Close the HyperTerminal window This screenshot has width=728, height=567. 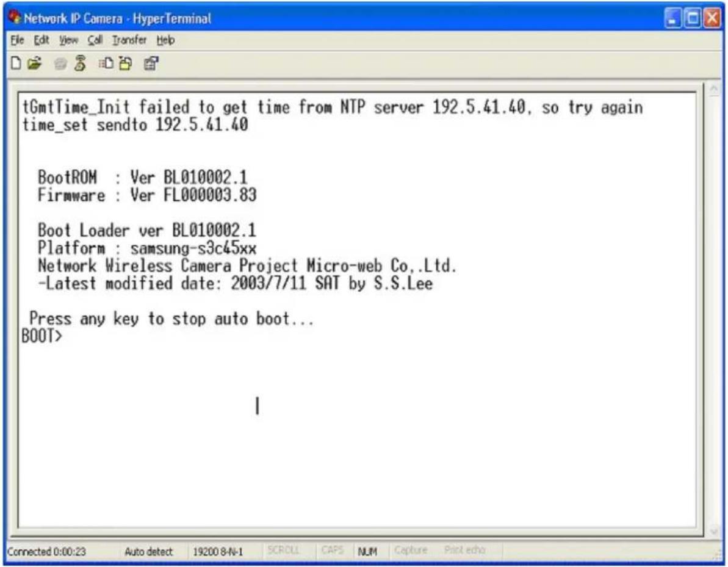(712, 18)
